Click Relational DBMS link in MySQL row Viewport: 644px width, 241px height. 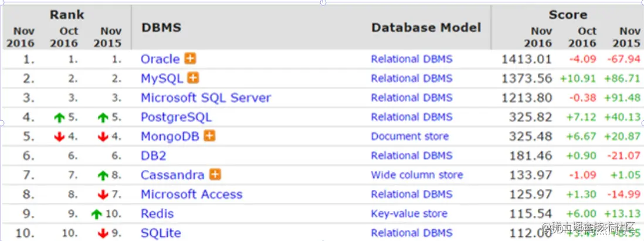pyautogui.click(x=412, y=79)
